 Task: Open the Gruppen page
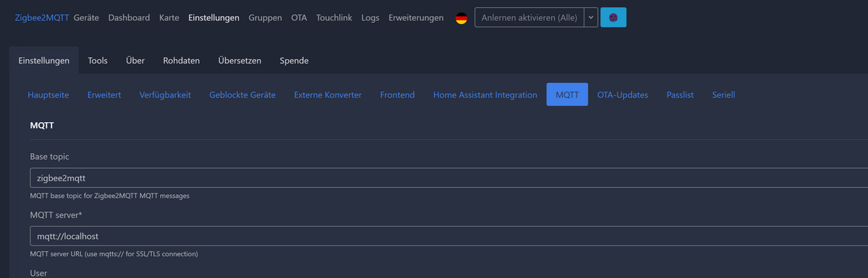point(265,18)
